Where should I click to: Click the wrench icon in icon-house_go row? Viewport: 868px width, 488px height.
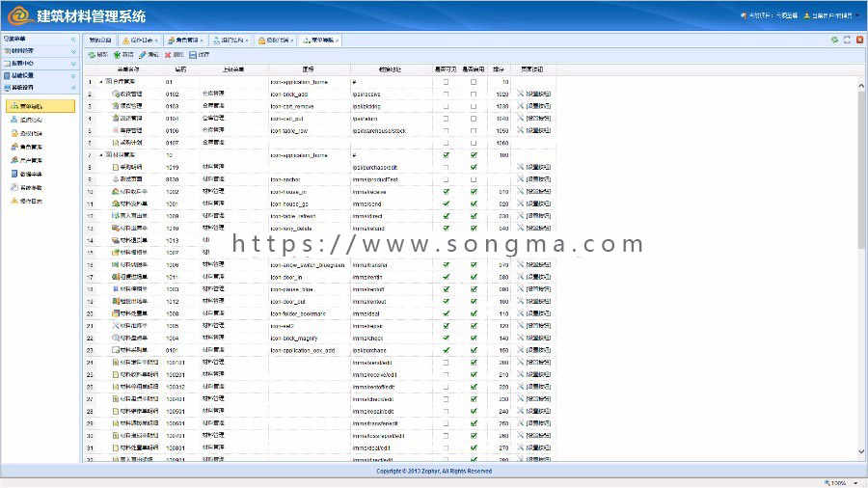click(x=521, y=203)
